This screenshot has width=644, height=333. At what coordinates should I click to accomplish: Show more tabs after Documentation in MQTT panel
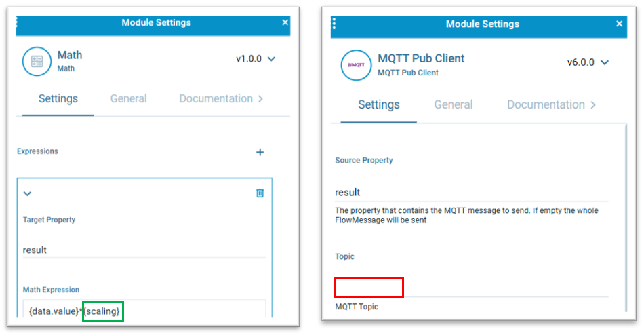(592, 105)
